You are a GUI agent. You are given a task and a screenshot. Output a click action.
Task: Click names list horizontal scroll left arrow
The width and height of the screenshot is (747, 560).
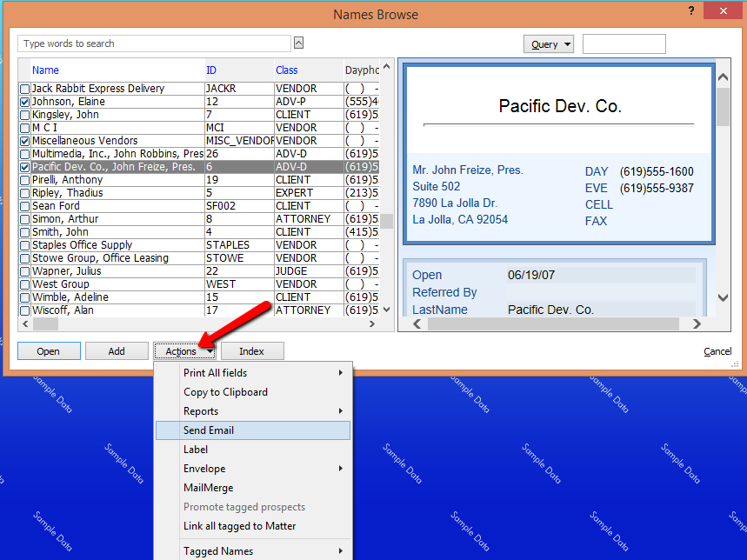[x=26, y=323]
